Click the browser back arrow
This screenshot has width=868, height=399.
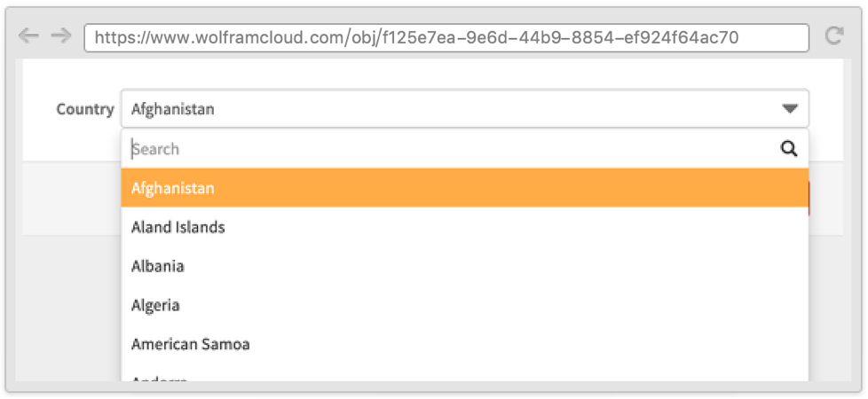point(28,35)
